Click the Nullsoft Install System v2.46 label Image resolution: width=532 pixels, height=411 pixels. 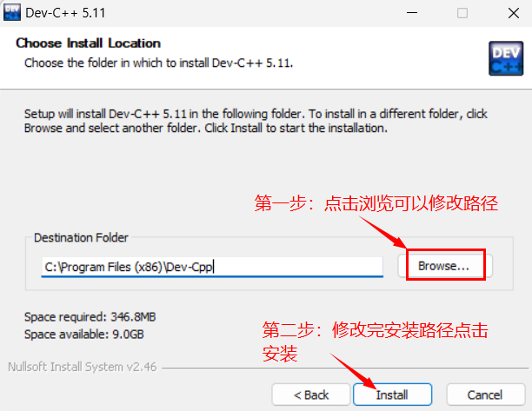tap(83, 367)
